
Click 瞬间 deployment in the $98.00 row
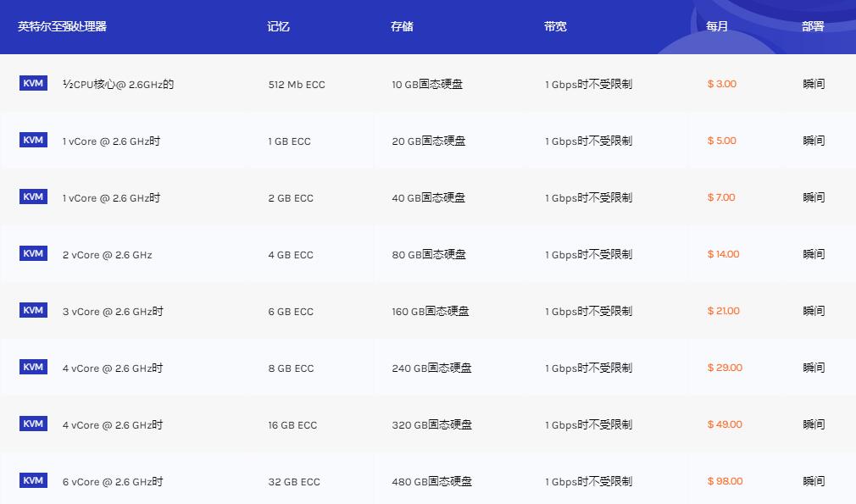pyautogui.click(x=814, y=481)
